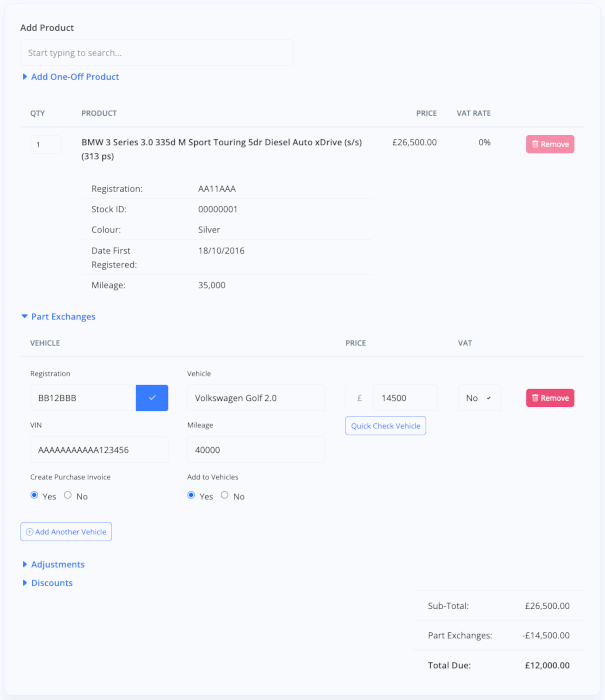Screen dimensions: 605x700
Task: Click the Add Another Vehicle button
Action: pyautogui.click(x=66, y=532)
